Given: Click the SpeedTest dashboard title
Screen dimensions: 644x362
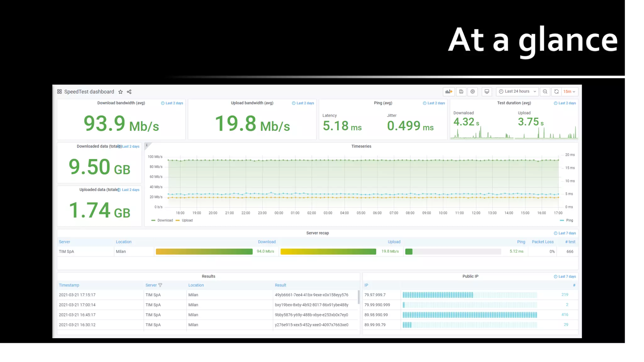Looking at the screenshot, I should pyautogui.click(x=89, y=92).
